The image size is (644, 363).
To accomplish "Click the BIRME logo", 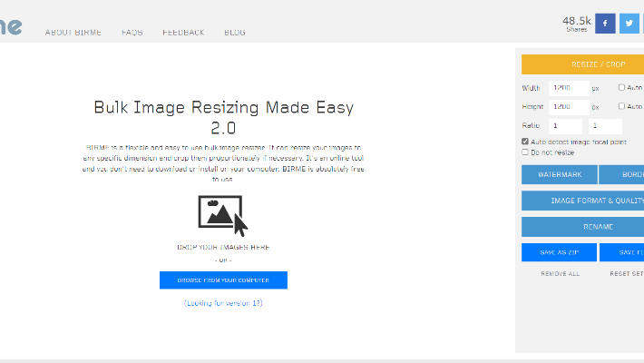I will point(11,26).
